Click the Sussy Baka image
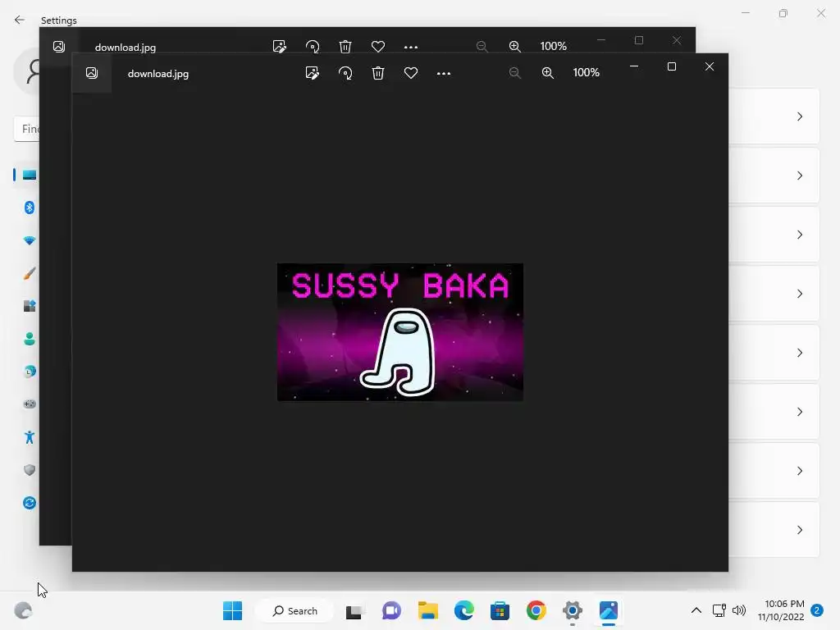Screen dimensions: 840x630 point(400,332)
